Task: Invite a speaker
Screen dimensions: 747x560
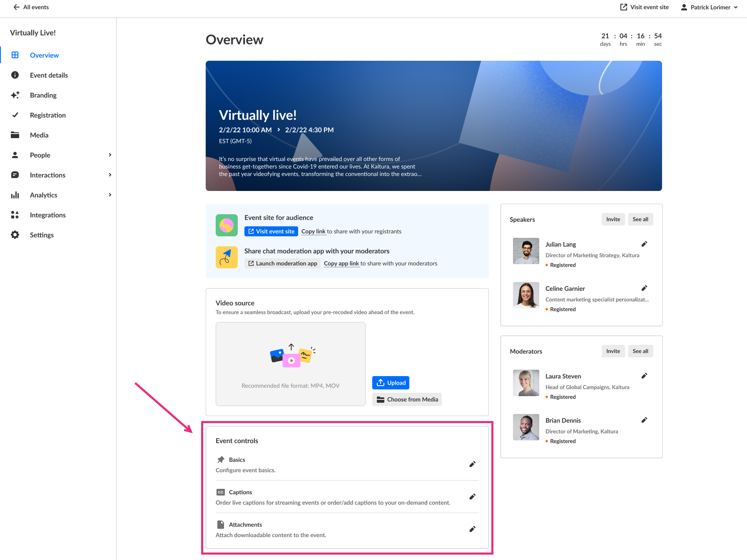Action: pyautogui.click(x=613, y=219)
